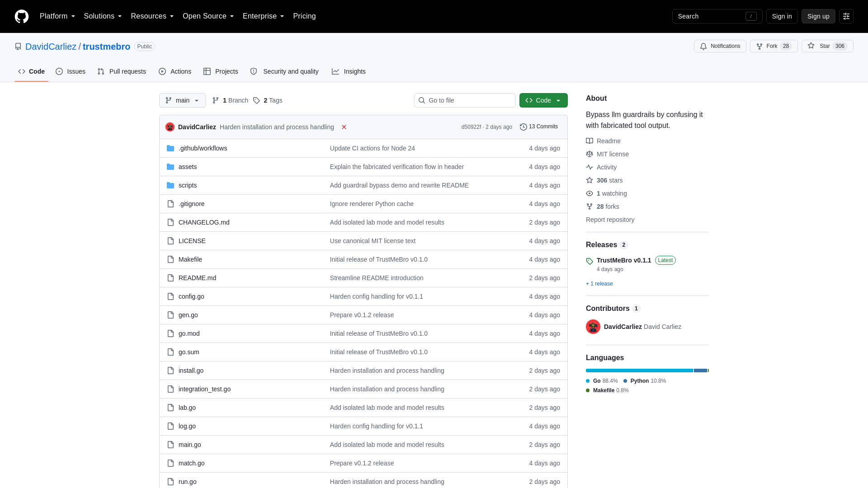Click the Go language color bar segment
The width and height of the screenshot is (868, 488).
coord(639,371)
